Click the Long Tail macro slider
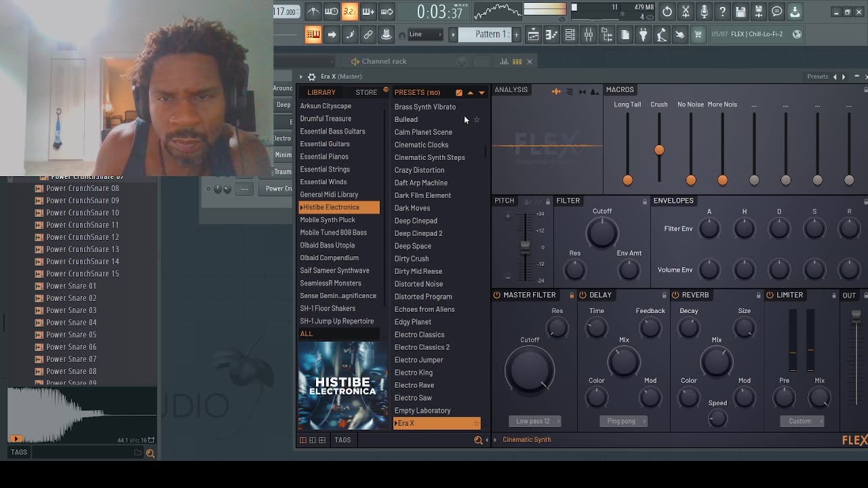The height and width of the screenshot is (488, 868). [x=627, y=180]
